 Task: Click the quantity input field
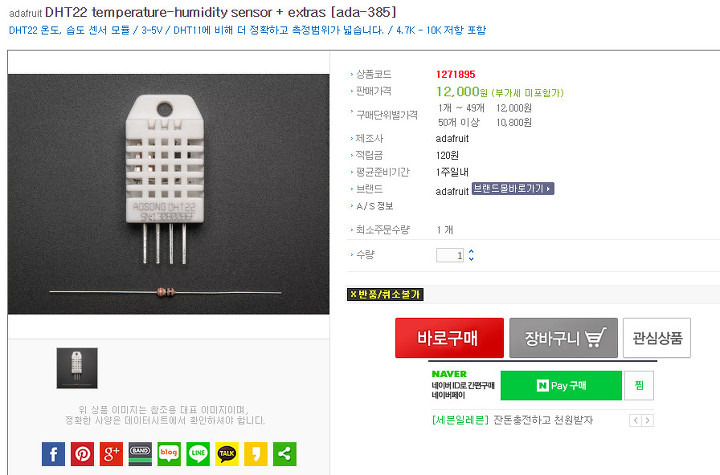(450, 255)
